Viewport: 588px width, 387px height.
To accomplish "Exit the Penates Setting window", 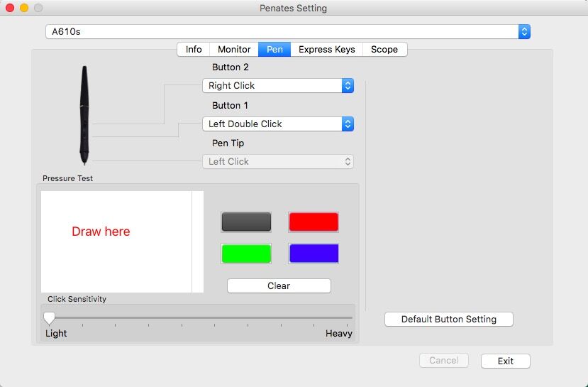I will (505, 361).
